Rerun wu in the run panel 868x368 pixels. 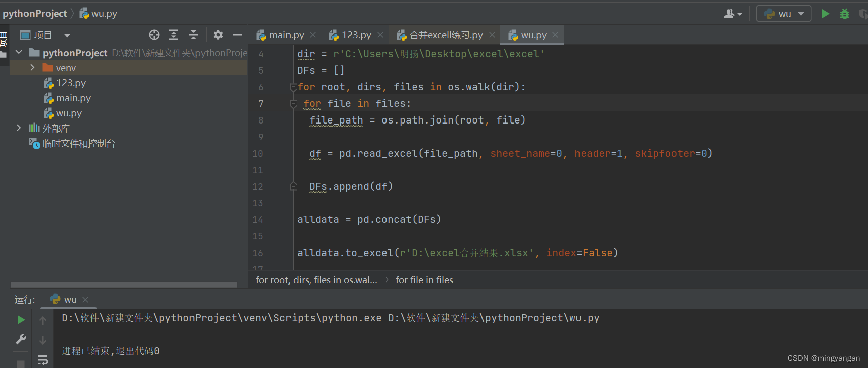21,320
